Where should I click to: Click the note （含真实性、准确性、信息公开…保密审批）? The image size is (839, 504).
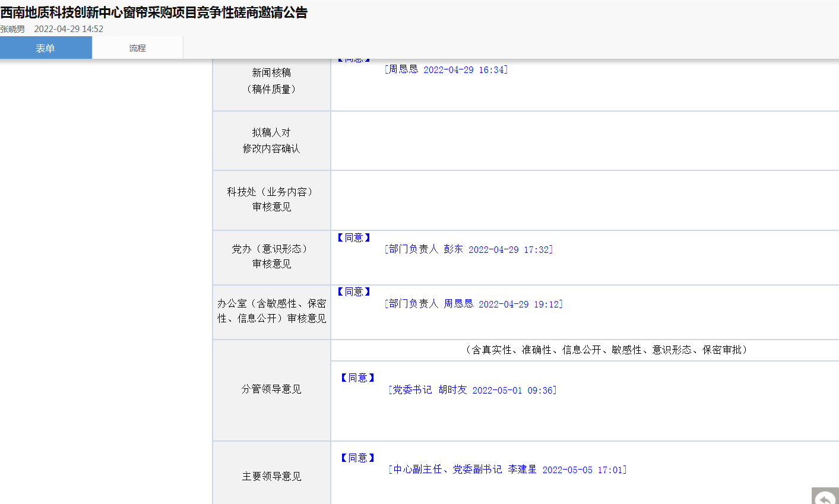coord(606,350)
